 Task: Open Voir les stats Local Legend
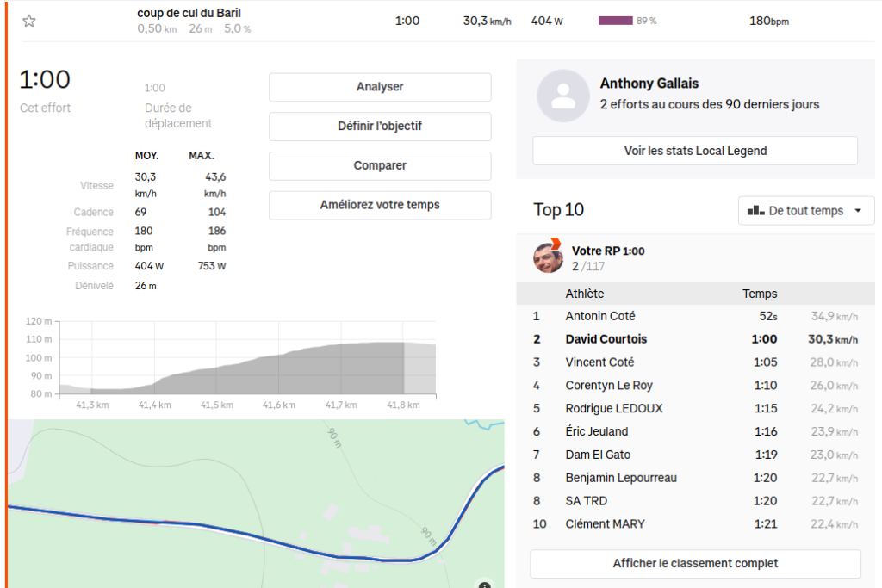pos(695,151)
